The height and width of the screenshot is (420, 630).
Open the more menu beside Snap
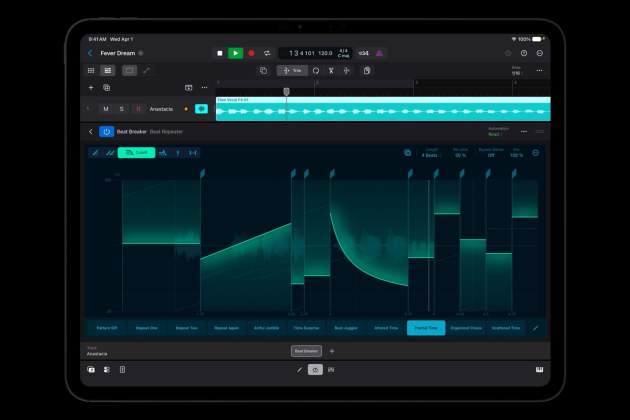click(539, 71)
